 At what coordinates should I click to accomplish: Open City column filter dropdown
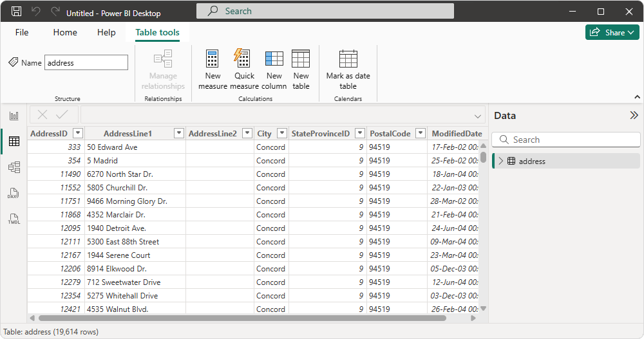[282, 133]
